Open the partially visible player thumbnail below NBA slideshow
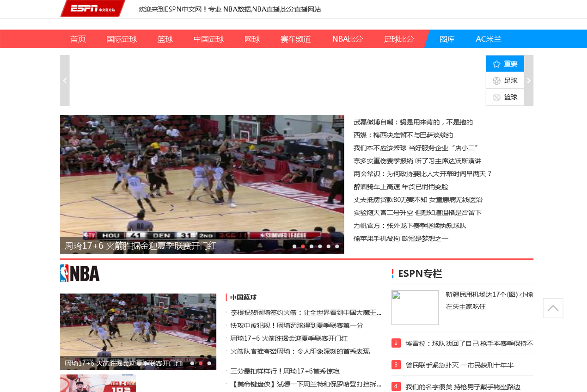 pyautogui.click(x=98, y=383)
